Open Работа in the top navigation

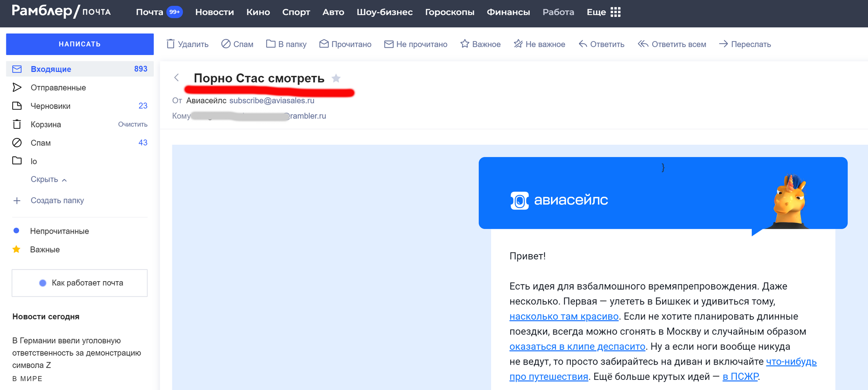(x=558, y=12)
